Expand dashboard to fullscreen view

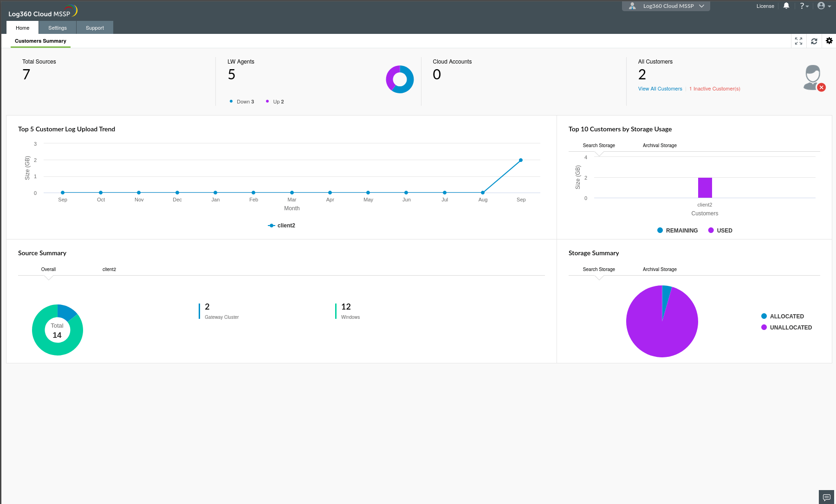798,41
